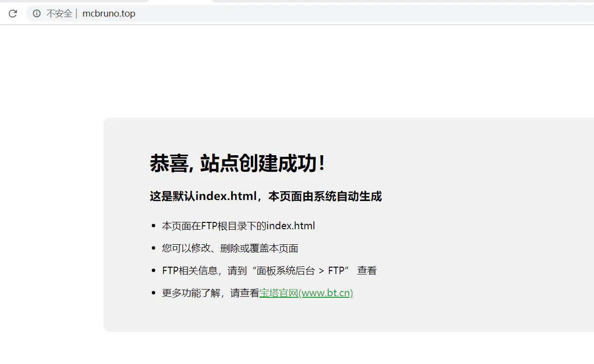Viewport: 594px width, 364px height.
Task: Click the info icon beside the address bar
Action: click(x=36, y=13)
